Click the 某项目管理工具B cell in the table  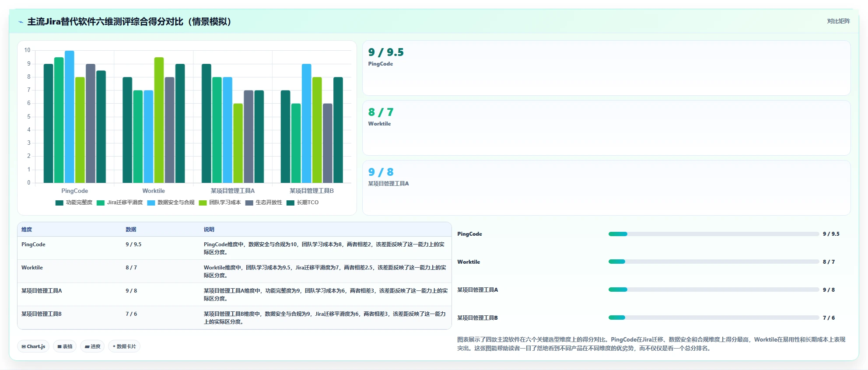[x=42, y=314]
